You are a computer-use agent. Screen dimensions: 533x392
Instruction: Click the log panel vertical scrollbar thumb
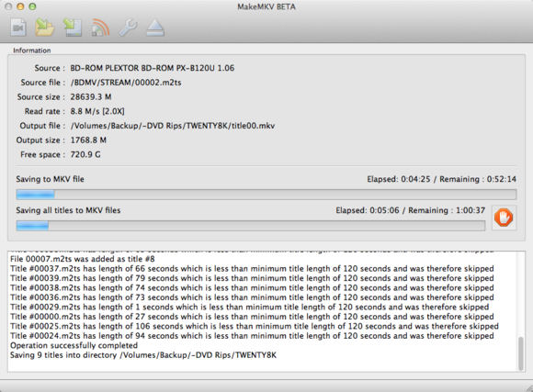(521, 353)
